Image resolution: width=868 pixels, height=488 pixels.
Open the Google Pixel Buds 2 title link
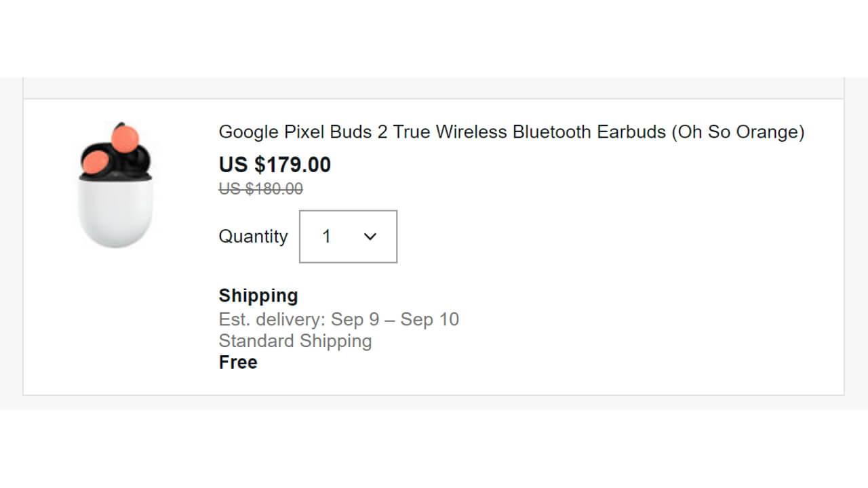click(x=511, y=132)
